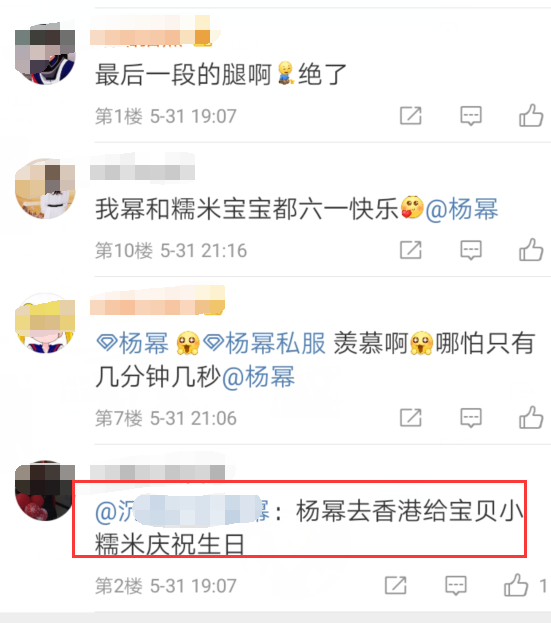Open blurred @ mention in 第2楼 comment
The height and width of the screenshot is (623, 551).
(x=183, y=511)
